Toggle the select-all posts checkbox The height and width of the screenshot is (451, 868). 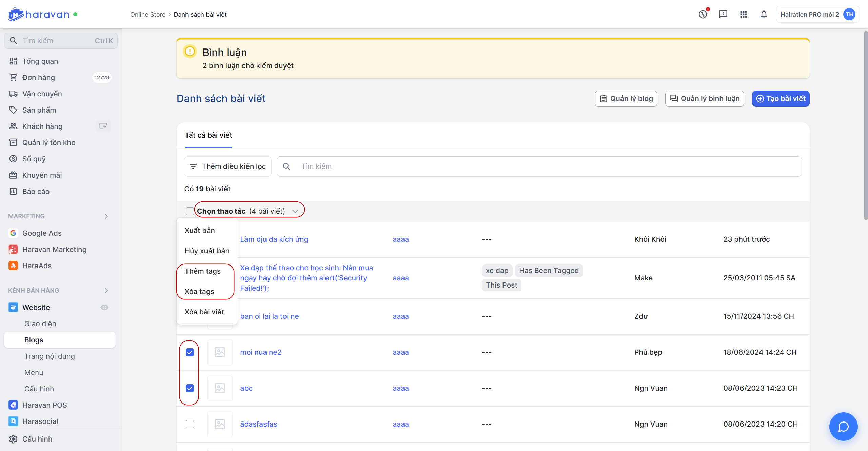tap(190, 211)
